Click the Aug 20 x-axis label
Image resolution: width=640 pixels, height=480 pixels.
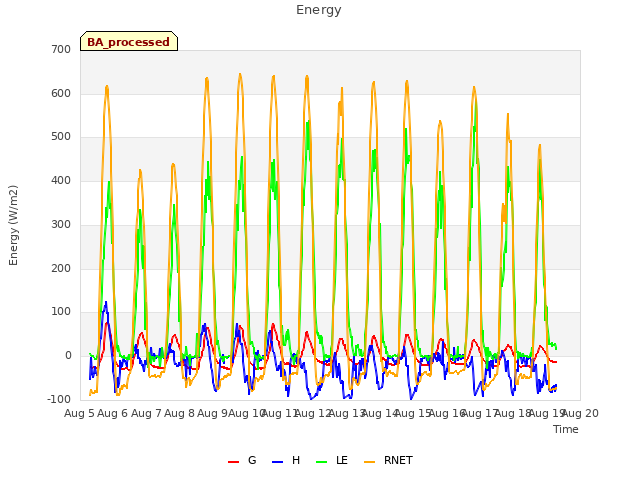click(580, 413)
